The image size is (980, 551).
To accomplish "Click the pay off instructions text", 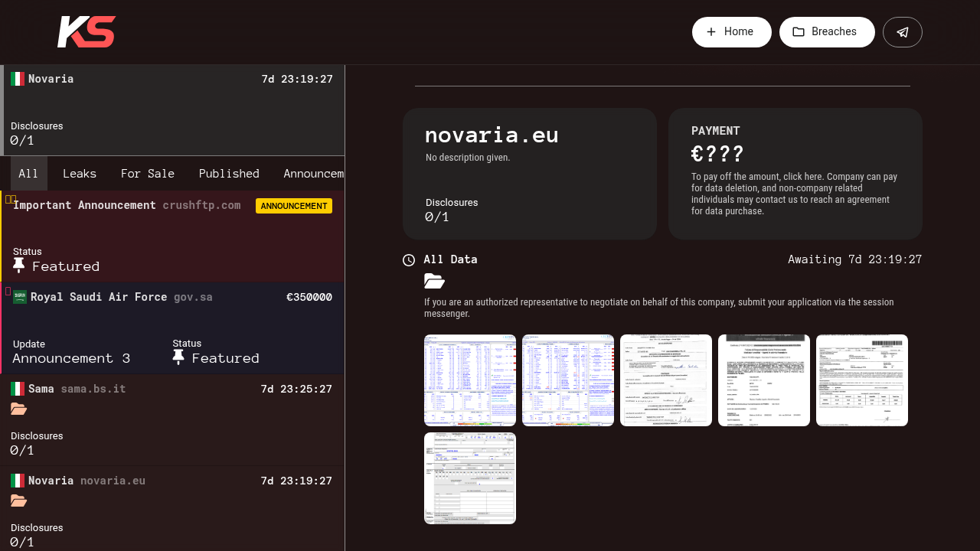I will point(795,194).
